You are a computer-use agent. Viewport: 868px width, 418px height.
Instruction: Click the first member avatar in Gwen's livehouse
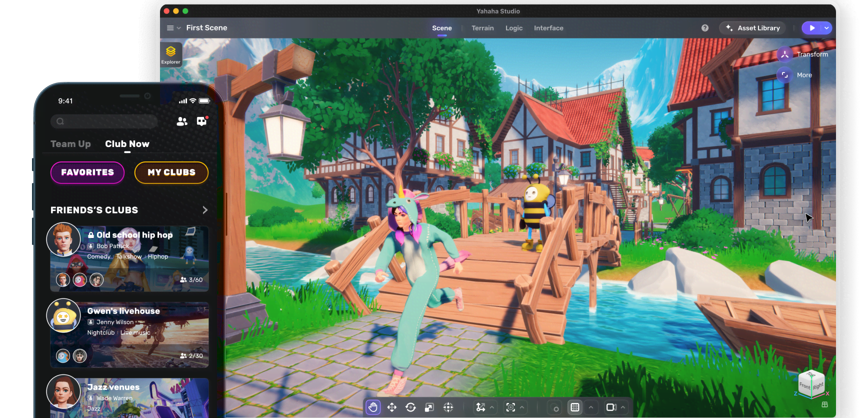click(x=62, y=356)
